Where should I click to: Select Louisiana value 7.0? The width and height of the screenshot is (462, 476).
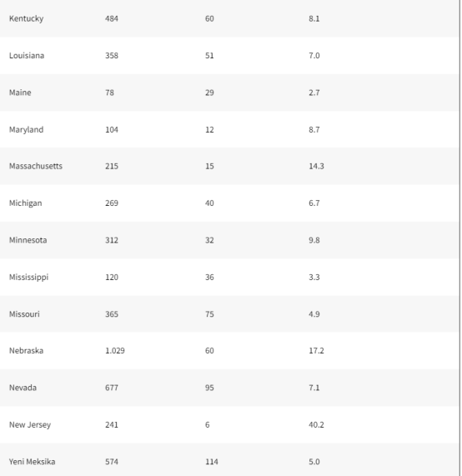(x=314, y=56)
